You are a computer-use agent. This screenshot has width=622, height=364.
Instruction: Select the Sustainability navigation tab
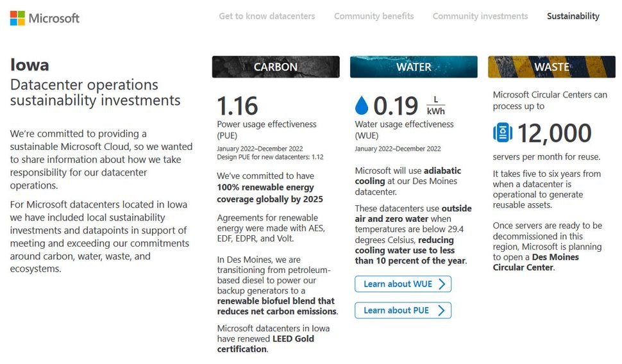point(573,16)
